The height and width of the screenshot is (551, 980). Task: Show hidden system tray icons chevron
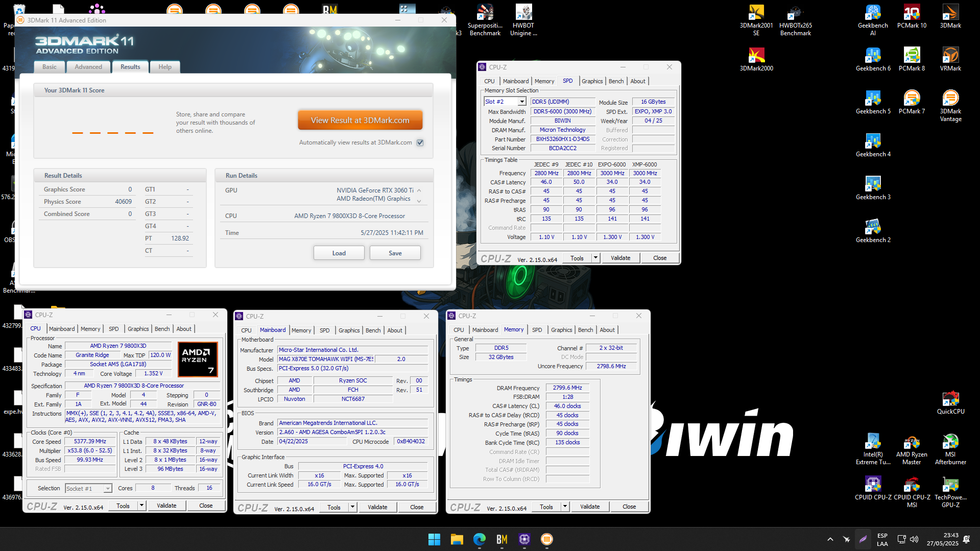[830, 539]
